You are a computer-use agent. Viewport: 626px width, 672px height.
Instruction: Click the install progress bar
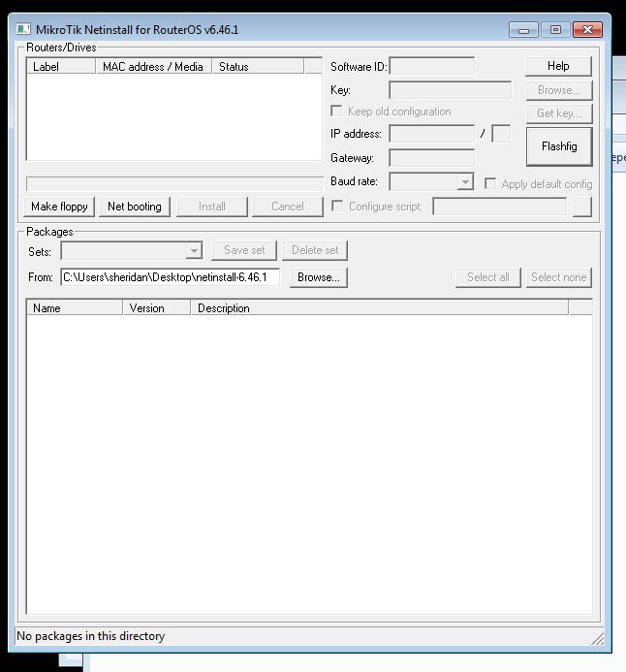pyautogui.click(x=174, y=183)
